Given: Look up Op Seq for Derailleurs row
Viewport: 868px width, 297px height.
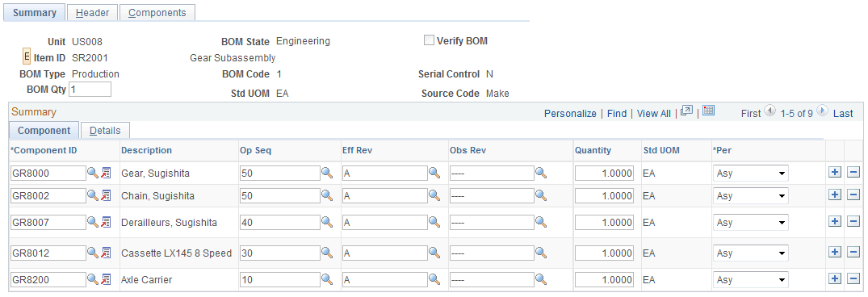Looking at the screenshot, I should click(x=327, y=222).
